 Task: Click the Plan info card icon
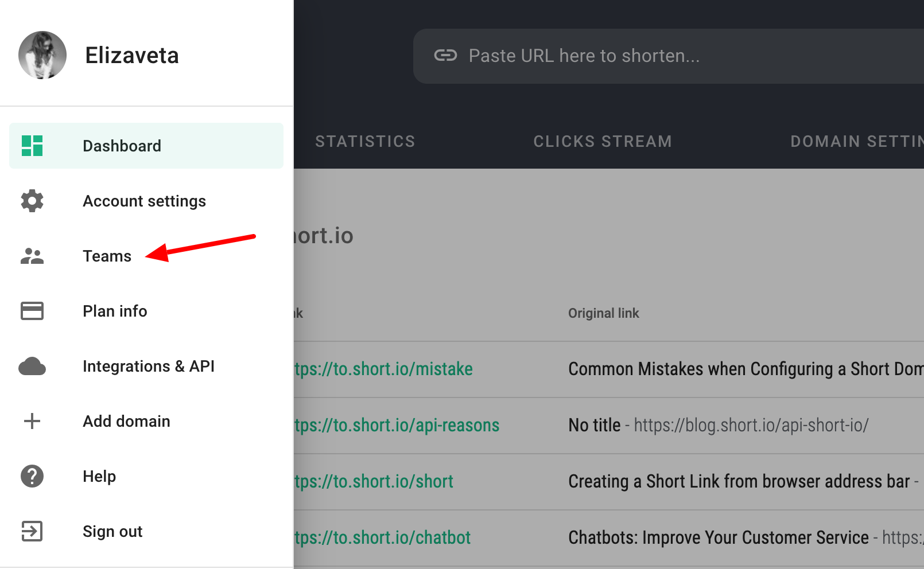pos(32,311)
